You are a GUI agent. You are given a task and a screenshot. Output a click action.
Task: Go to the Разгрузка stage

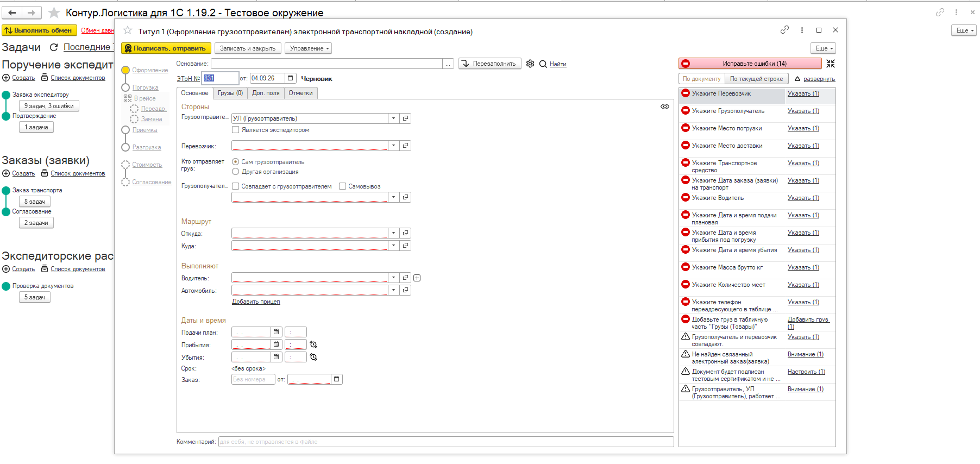click(147, 147)
